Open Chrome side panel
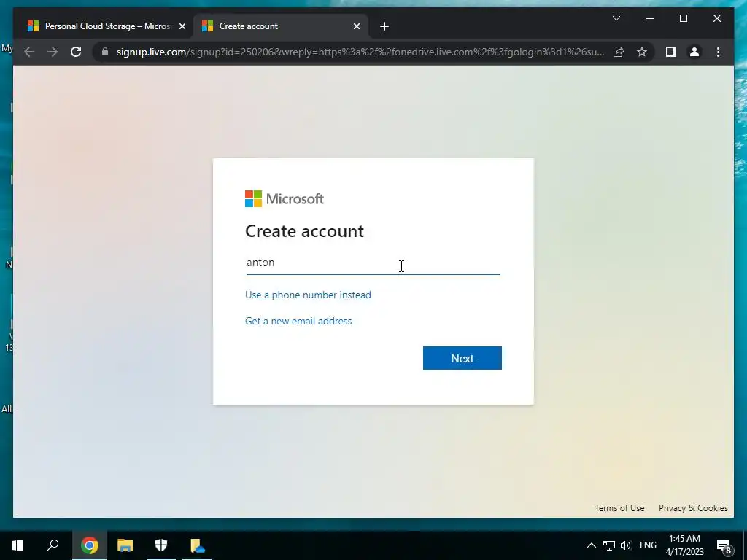This screenshot has height=560, width=747. (x=671, y=52)
